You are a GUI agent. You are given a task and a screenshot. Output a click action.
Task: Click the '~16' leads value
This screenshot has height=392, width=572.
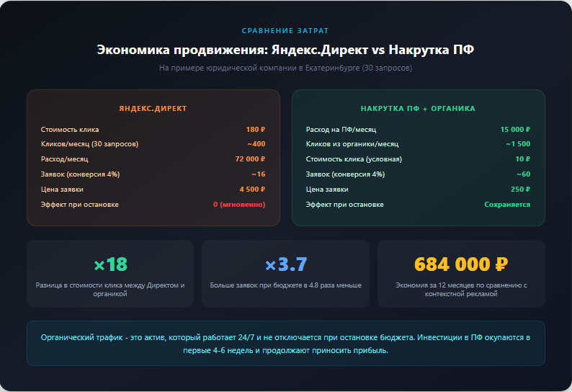coord(259,174)
